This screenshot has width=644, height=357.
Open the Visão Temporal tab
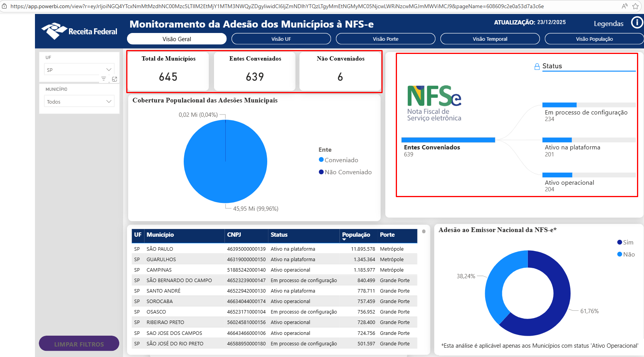[x=490, y=39]
